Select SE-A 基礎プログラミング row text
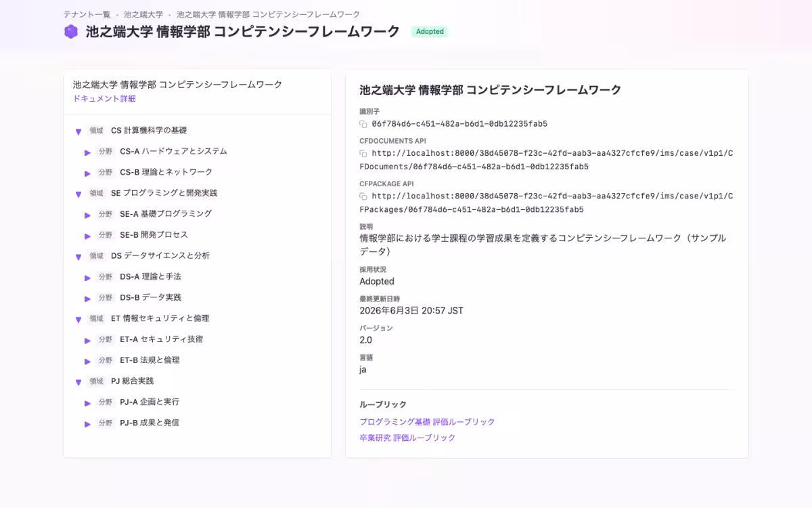Viewport: 812px width, 508px height. tap(166, 214)
